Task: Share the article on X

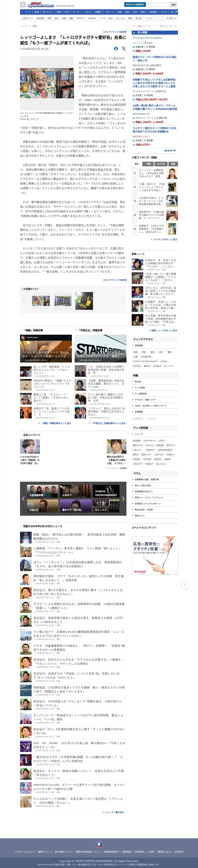Action: (124, 49)
